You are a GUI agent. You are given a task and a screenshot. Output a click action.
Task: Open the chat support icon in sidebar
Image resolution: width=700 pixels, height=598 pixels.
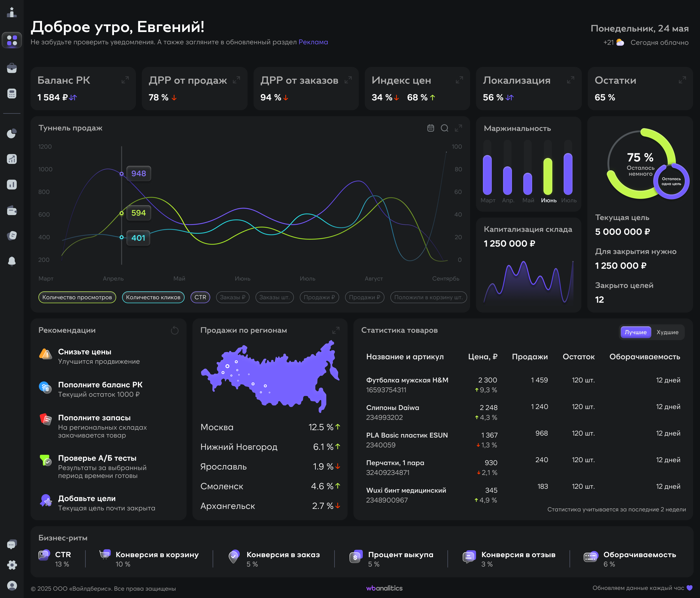click(x=12, y=544)
